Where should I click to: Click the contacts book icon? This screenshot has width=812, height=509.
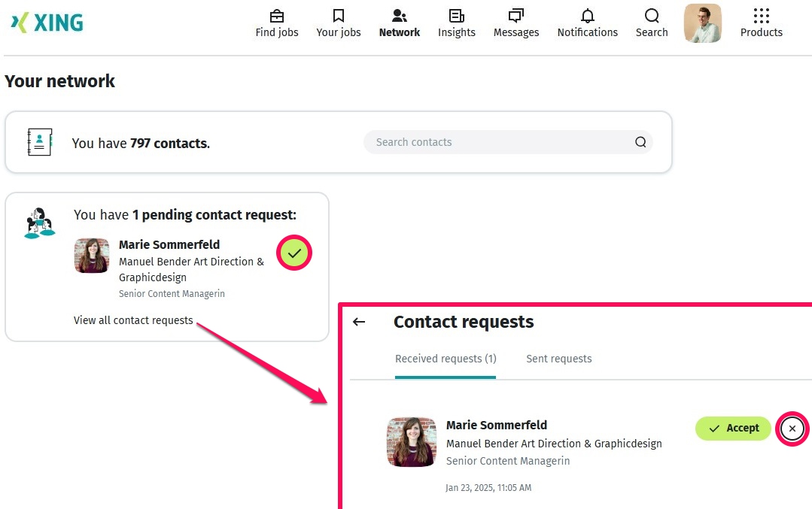click(39, 141)
